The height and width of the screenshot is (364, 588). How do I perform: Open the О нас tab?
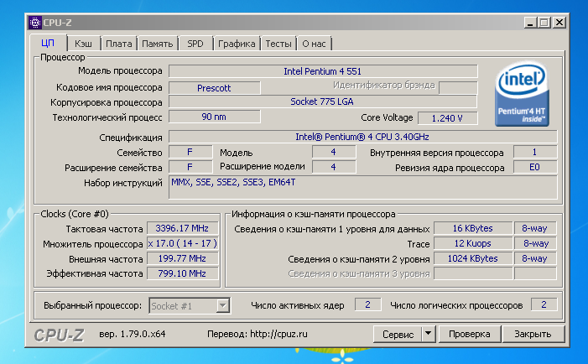314,44
